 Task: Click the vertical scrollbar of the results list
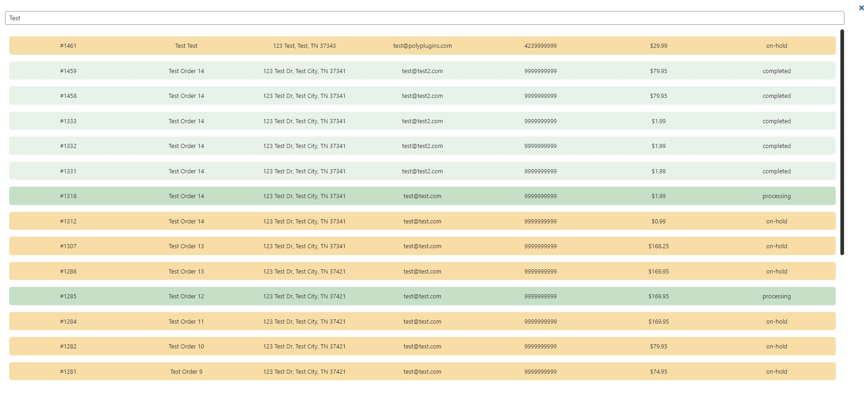click(842, 142)
